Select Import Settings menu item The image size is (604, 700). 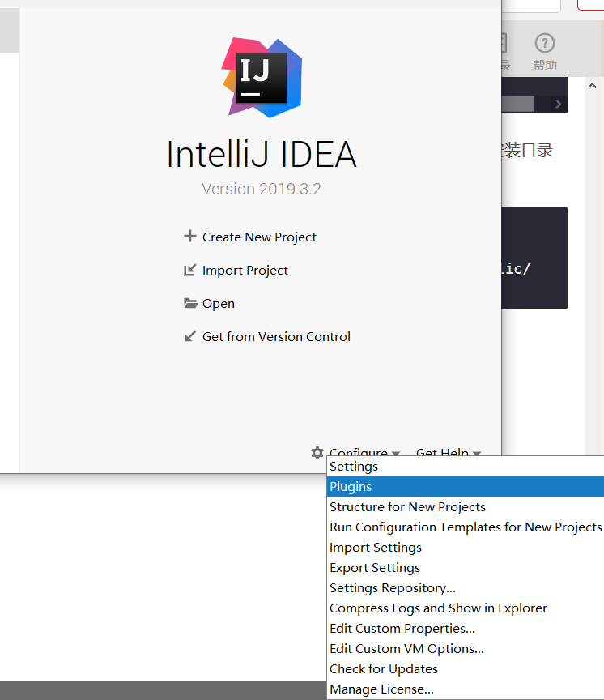click(466, 548)
